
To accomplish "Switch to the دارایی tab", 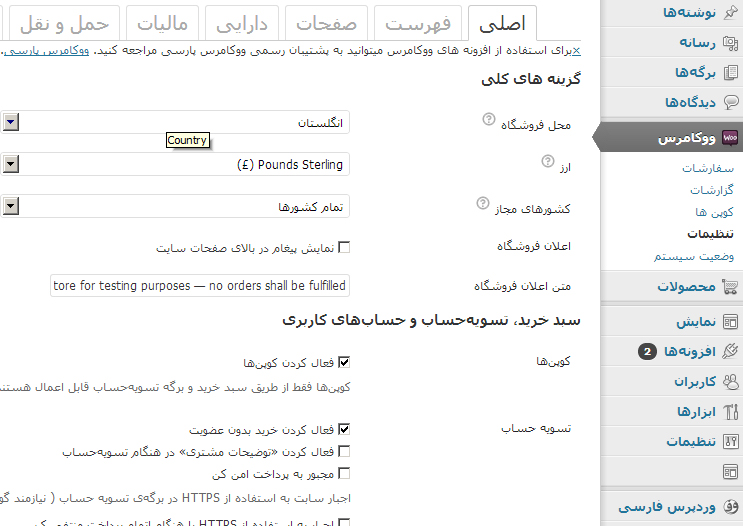I will (242, 23).
